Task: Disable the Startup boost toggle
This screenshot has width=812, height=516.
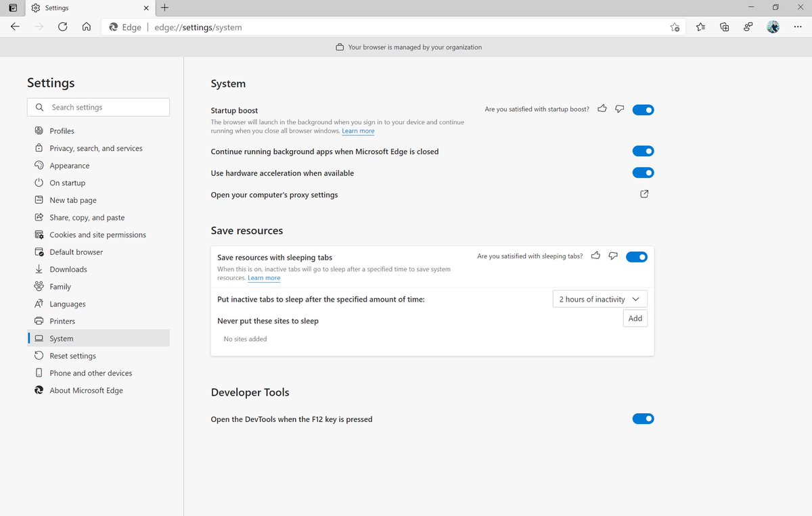Action: pos(643,110)
